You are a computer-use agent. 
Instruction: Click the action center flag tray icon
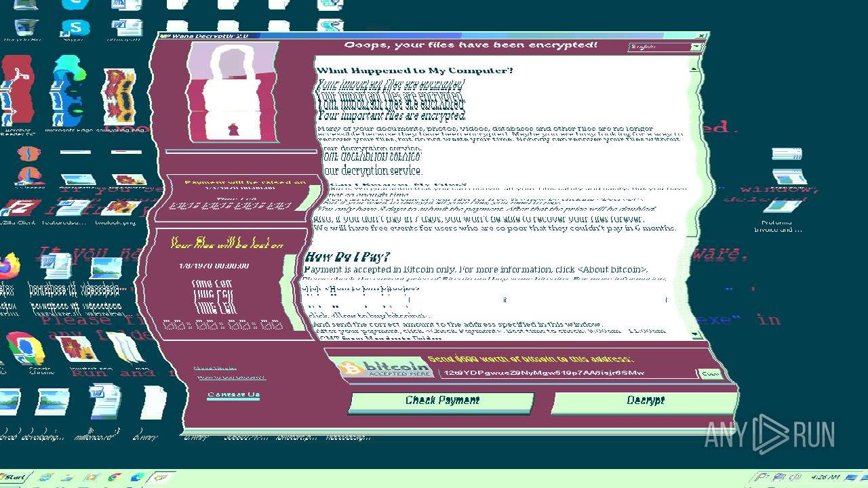[762, 478]
